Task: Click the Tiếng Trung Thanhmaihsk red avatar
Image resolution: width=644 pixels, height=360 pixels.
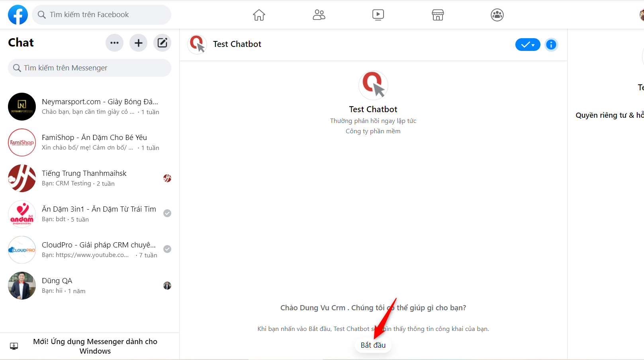Action: click(22, 178)
